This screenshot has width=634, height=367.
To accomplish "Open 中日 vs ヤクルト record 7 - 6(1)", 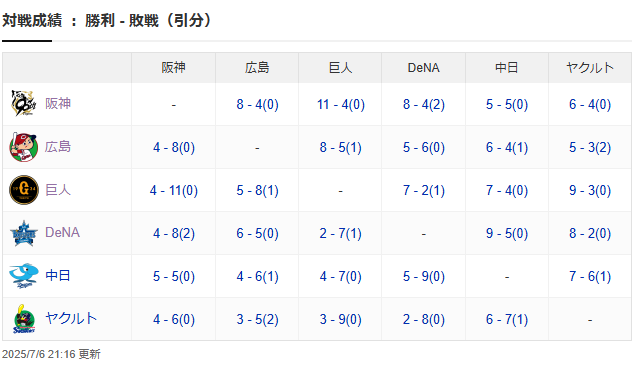I will click(x=590, y=276).
